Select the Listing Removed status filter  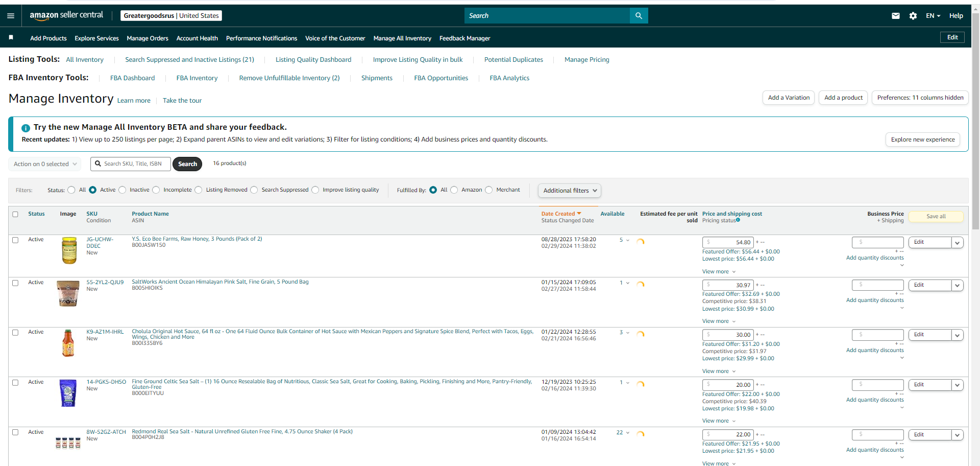(199, 190)
